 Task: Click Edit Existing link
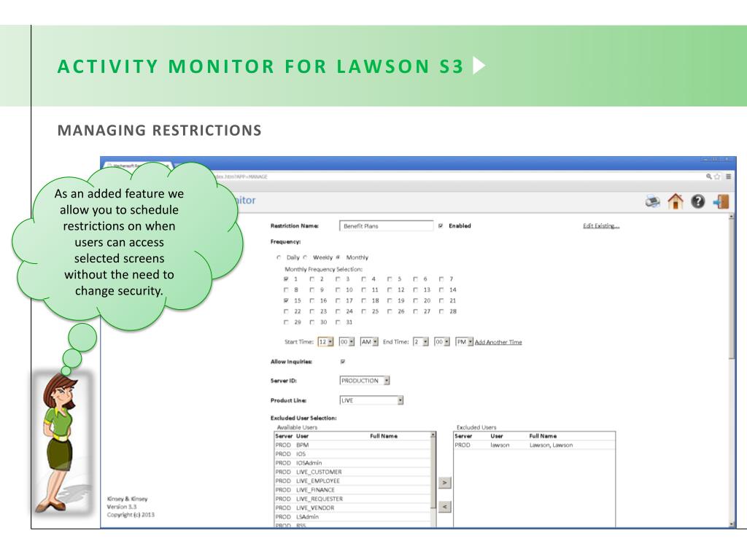(x=601, y=226)
